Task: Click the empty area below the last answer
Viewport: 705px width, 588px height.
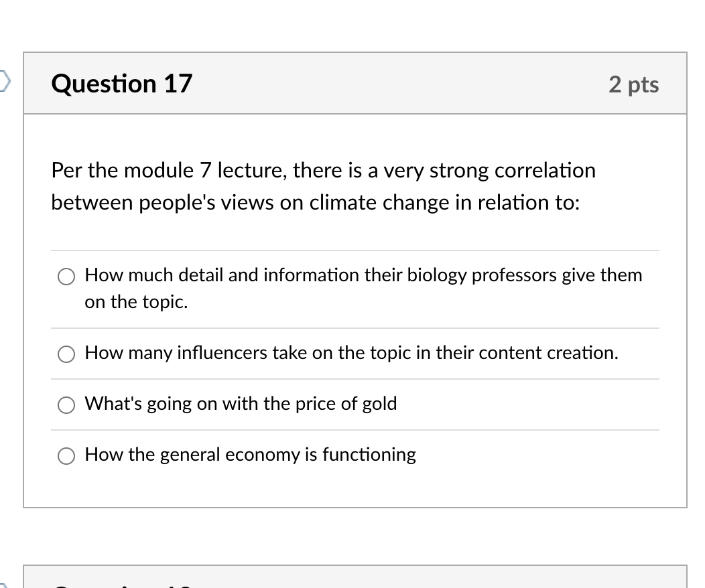Action: 355,488
